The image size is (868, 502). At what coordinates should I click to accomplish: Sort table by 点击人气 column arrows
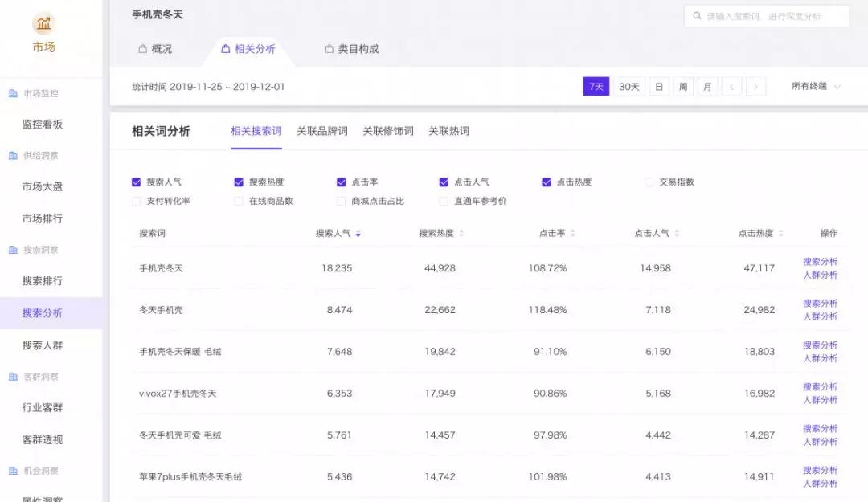point(677,234)
